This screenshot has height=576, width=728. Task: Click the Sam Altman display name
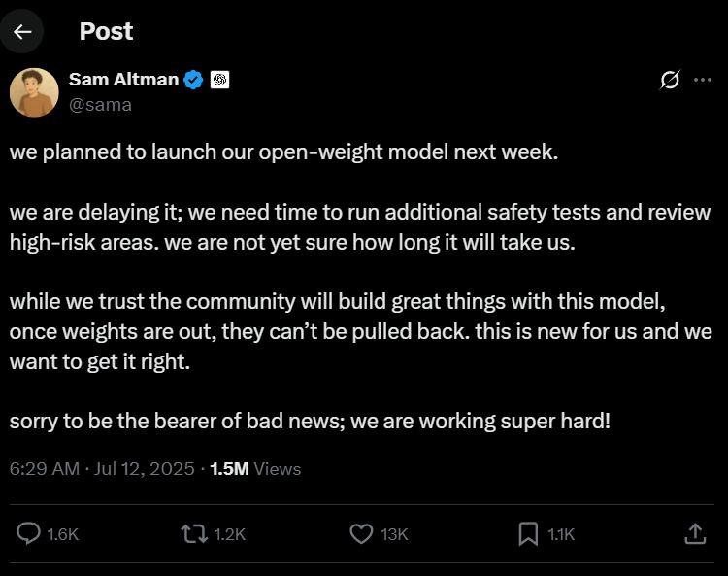point(123,80)
